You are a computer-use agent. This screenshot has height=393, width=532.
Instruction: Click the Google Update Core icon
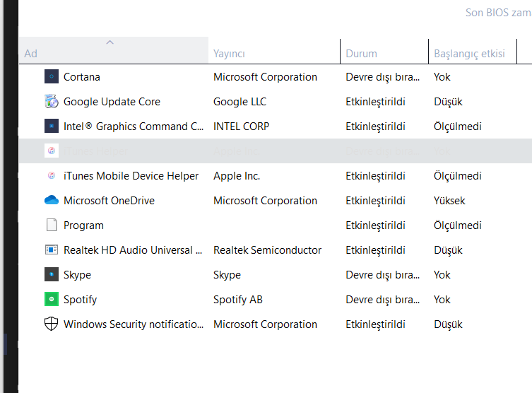coord(52,102)
